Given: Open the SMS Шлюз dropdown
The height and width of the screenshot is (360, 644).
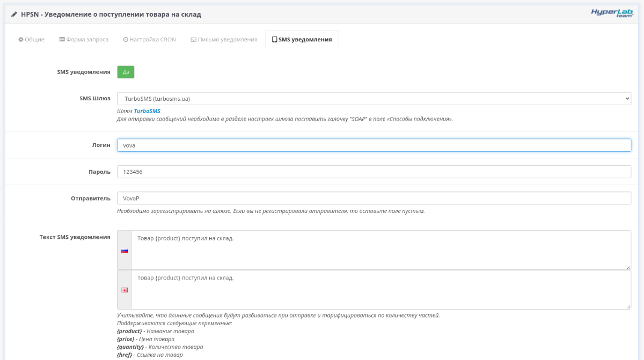Looking at the screenshot, I should click(374, 99).
